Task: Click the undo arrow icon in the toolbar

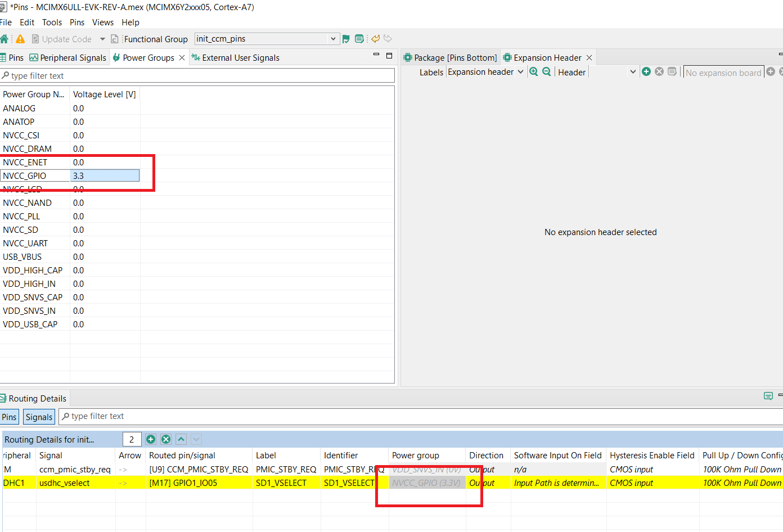Action: [375, 39]
